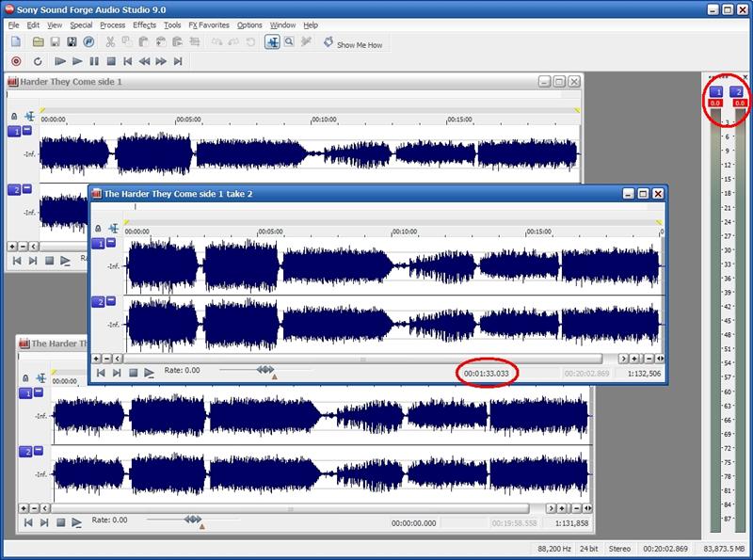Screen dimensions: 753x560
Task: Click the 00:01:33.033 cursor position field
Action: (489, 374)
